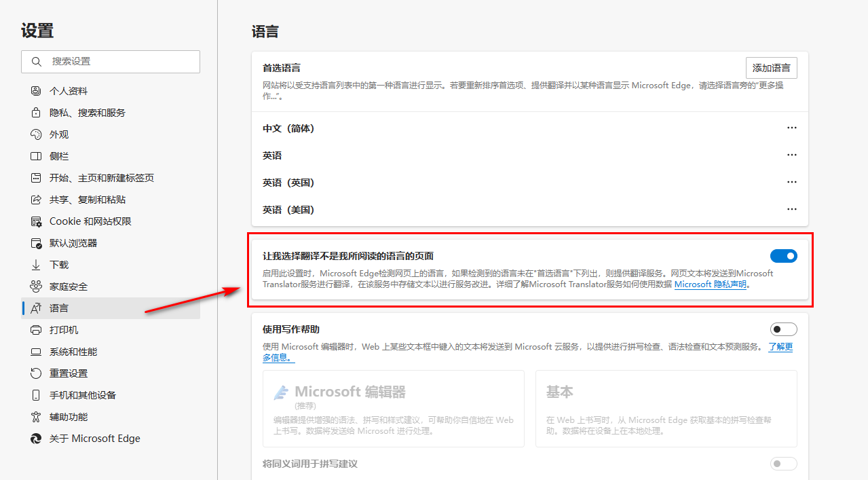Click the Edge logo beside 关于 Microsoft Edge
Image resolution: width=868 pixels, height=480 pixels.
[36, 439]
